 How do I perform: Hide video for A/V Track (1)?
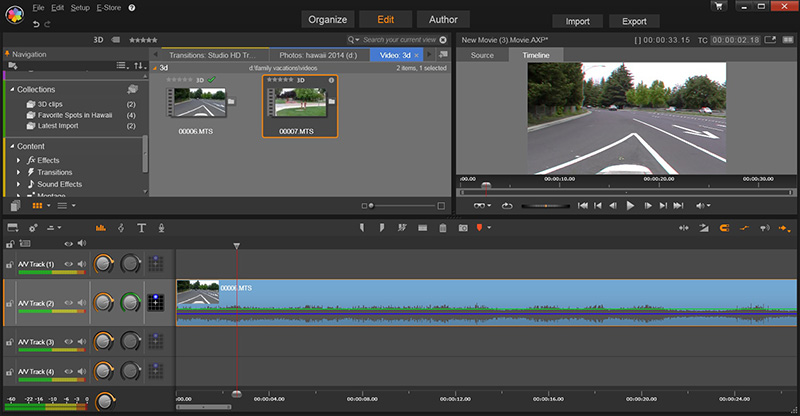[69, 264]
